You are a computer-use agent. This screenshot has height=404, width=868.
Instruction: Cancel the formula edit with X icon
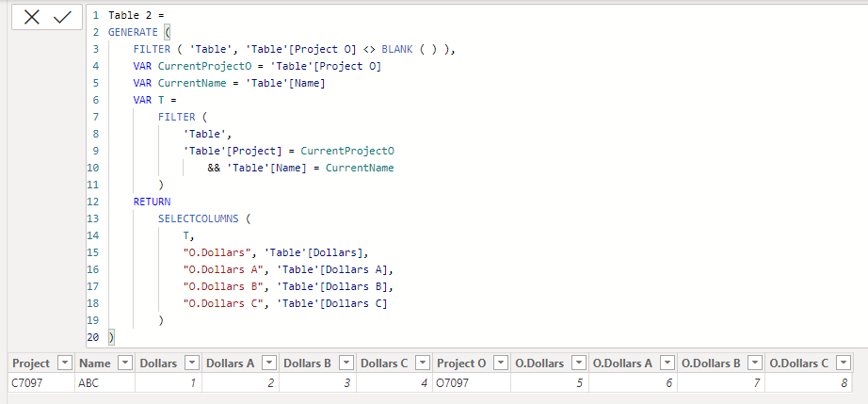[x=32, y=17]
